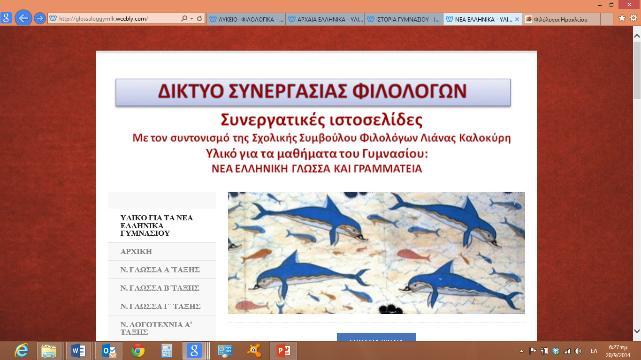Close the ΝΕΑ ΕΛΛΗΝΙΚΑ tab

click(517, 19)
